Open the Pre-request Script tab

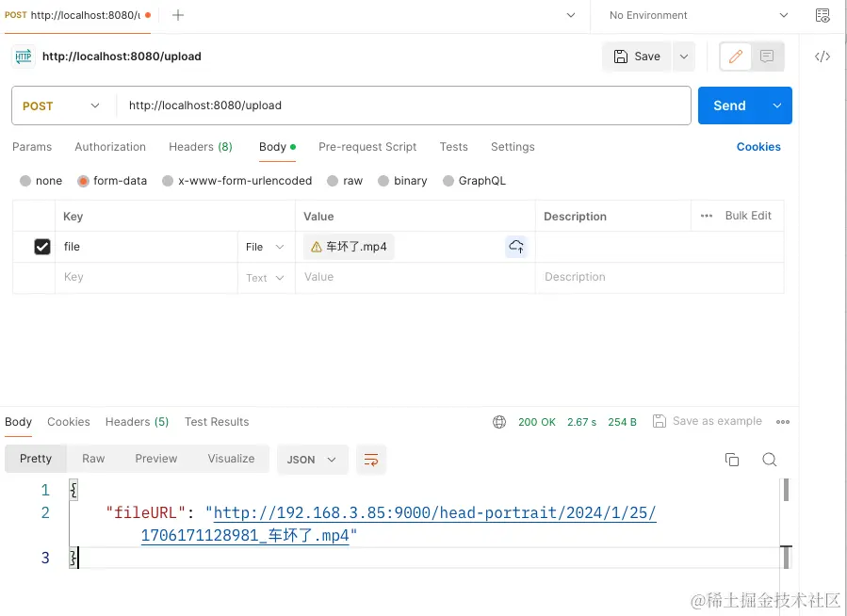(367, 147)
